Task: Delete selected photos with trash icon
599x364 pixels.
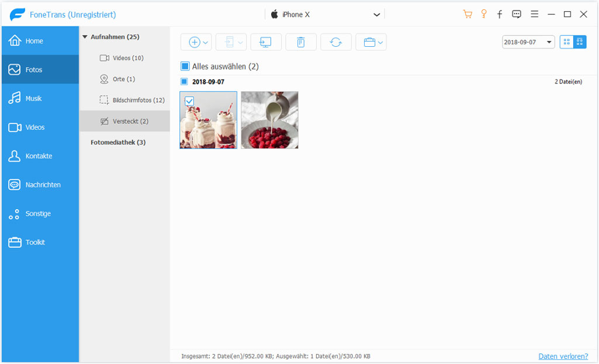Action: tap(301, 42)
